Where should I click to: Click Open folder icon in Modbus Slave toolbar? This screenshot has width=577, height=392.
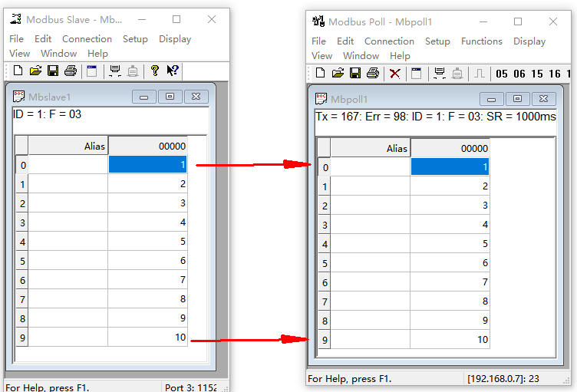click(x=35, y=71)
